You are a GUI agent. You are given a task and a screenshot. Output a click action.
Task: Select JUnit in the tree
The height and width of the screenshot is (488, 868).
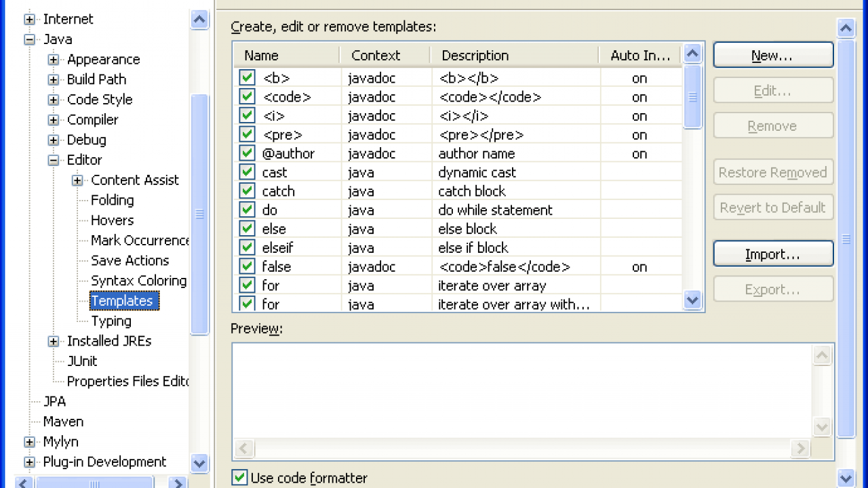pos(82,361)
